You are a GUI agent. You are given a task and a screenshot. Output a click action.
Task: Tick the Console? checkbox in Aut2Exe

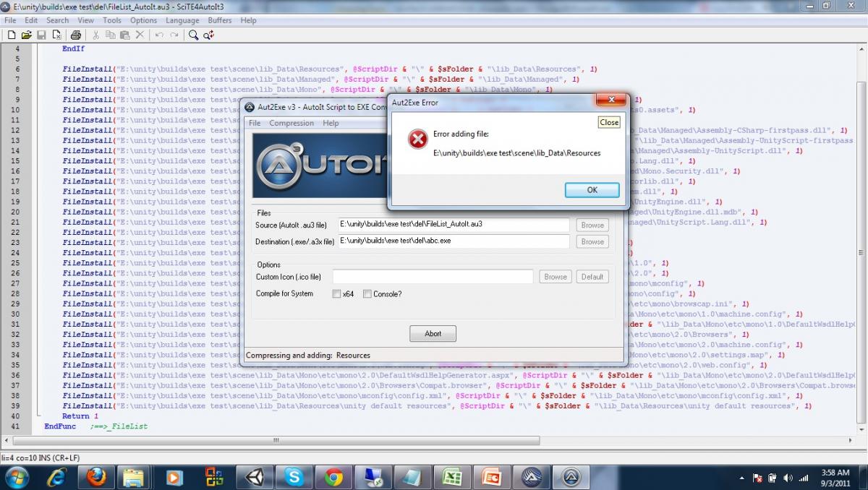(x=367, y=294)
